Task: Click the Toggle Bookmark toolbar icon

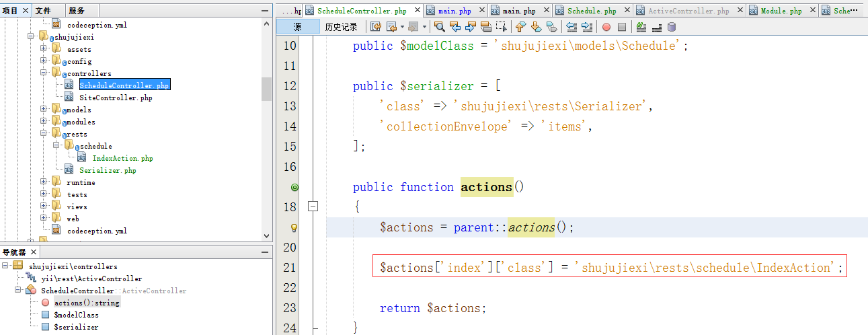Action: [552, 27]
